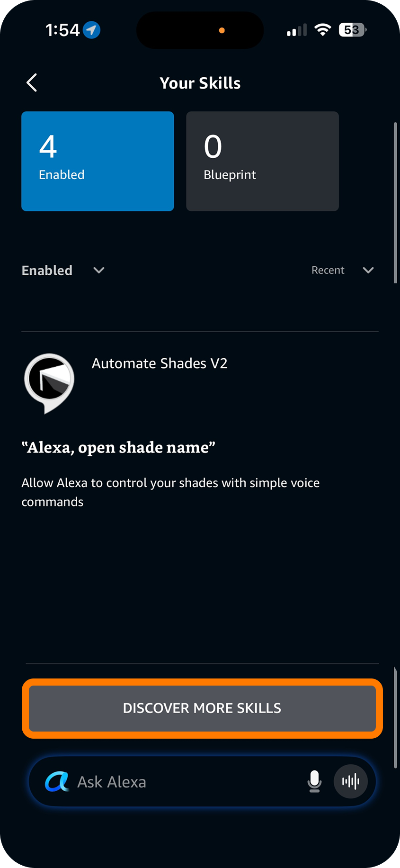Expand the Enabled filter chevron
This screenshot has width=400, height=868.
point(99,270)
